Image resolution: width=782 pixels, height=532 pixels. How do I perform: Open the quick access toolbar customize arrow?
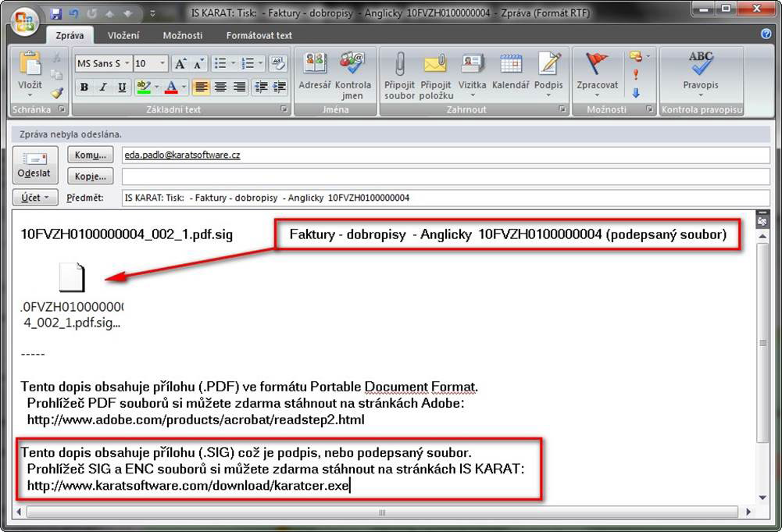[x=152, y=13]
